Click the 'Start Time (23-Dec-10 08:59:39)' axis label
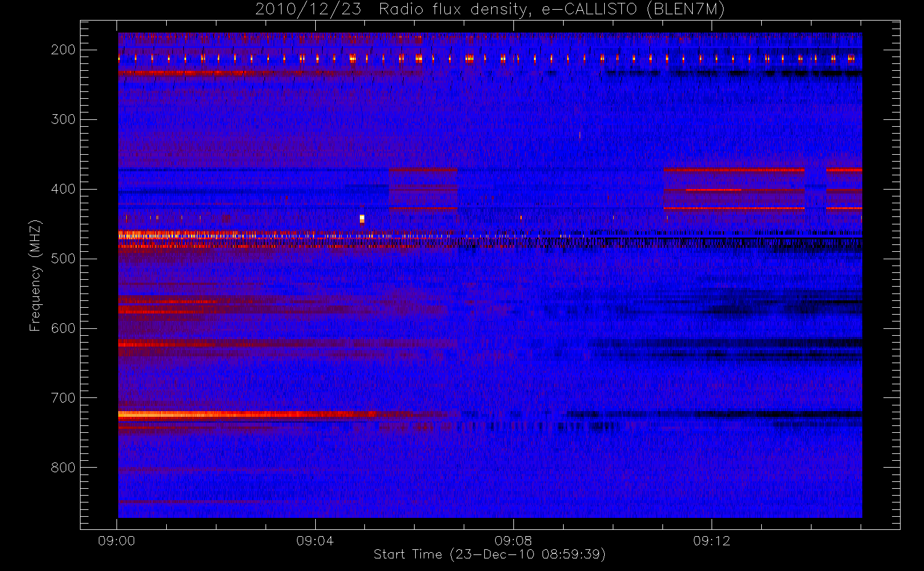The height and width of the screenshot is (571, 924). 489,554
